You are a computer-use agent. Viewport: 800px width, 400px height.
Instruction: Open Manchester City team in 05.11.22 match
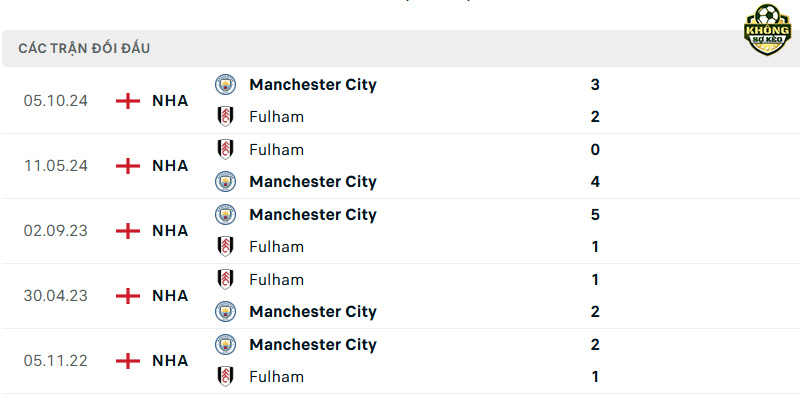[x=313, y=345]
